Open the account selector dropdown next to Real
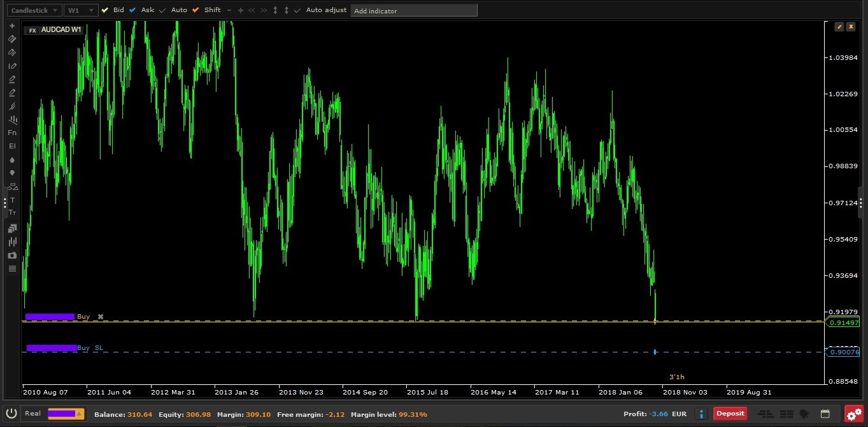The width and height of the screenshot is (868, 427). (66, 414)
